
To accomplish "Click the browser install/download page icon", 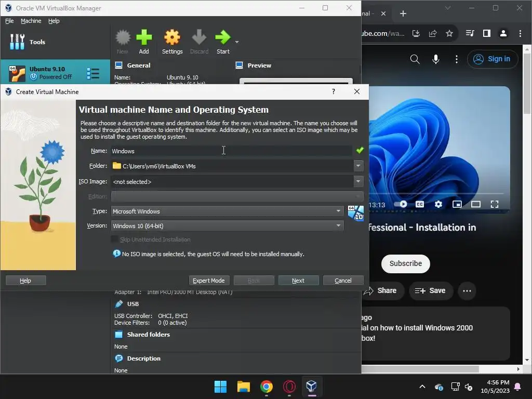I will [416, 33].
